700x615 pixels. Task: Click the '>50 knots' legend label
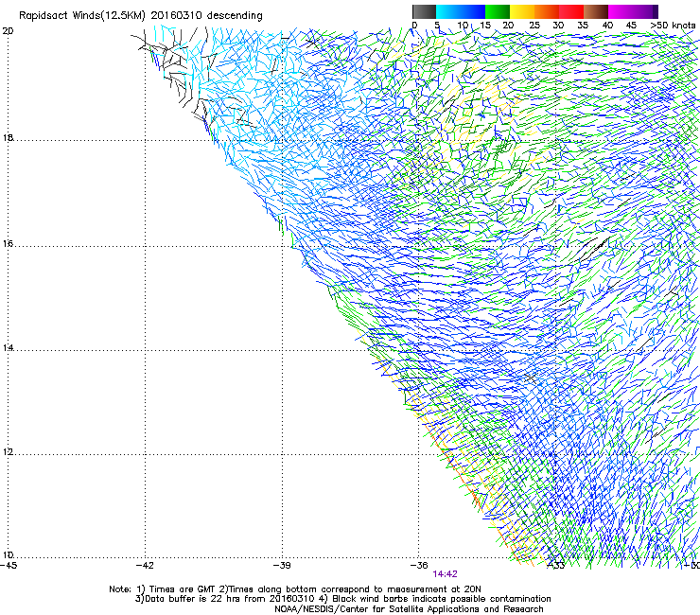coord(673,26)
